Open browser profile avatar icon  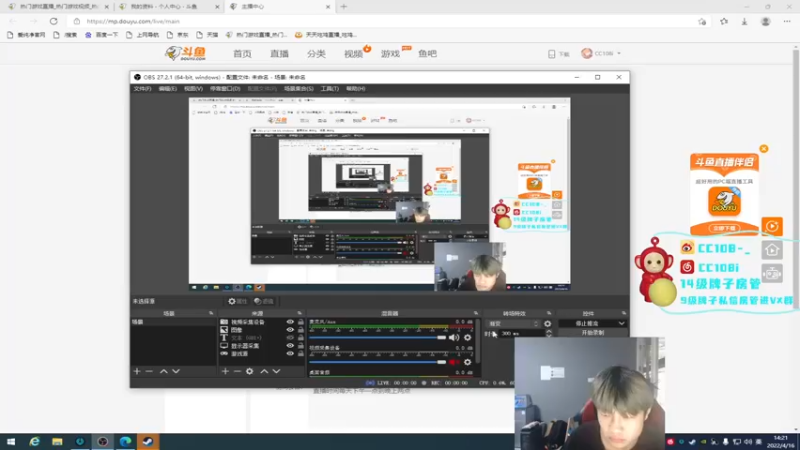coord(765,21)
